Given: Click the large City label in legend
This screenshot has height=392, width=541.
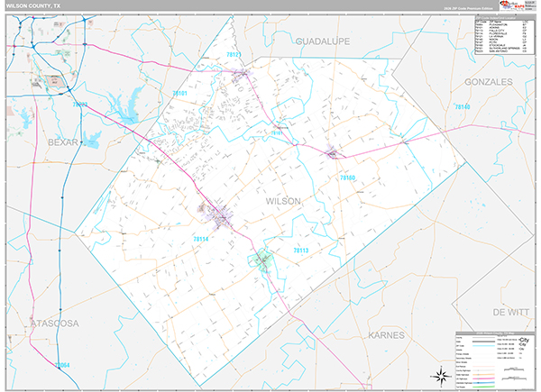Looking at the screenshot, I should pyautogui.click(x=524, y=340).
